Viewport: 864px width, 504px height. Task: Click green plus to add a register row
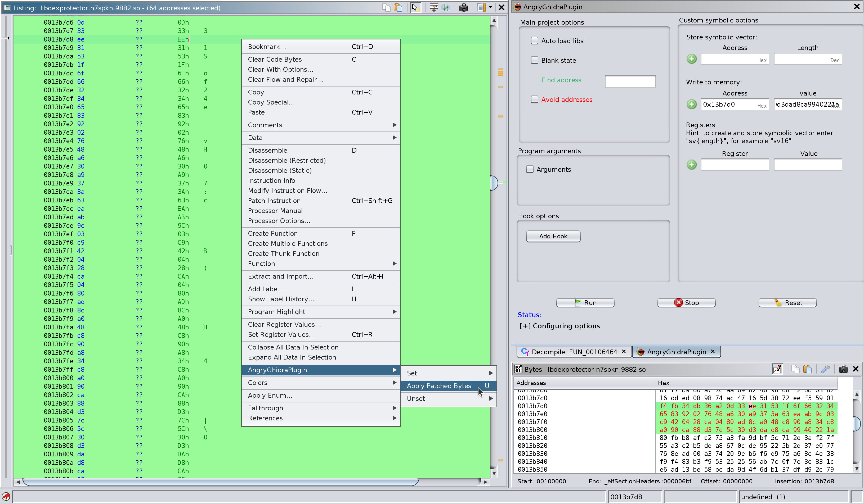point(691,165)
